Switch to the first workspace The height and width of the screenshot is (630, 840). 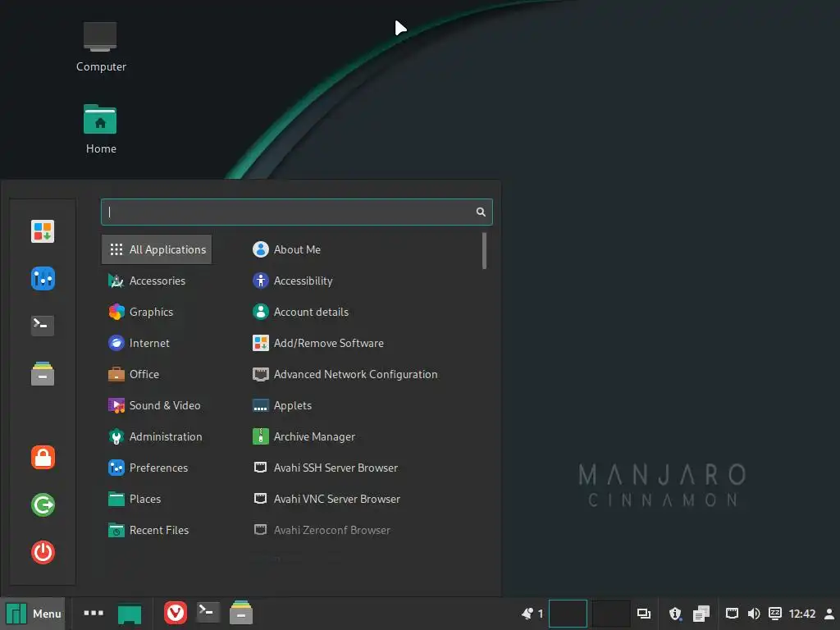coord(568,614)
